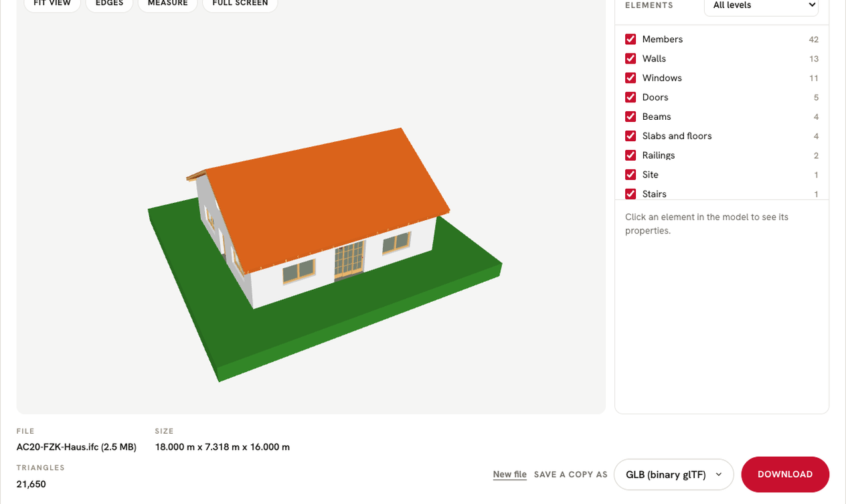Screen dimensions: 846x504
Task: Select the glazed front door of the house model
Action: click(349, 260)
